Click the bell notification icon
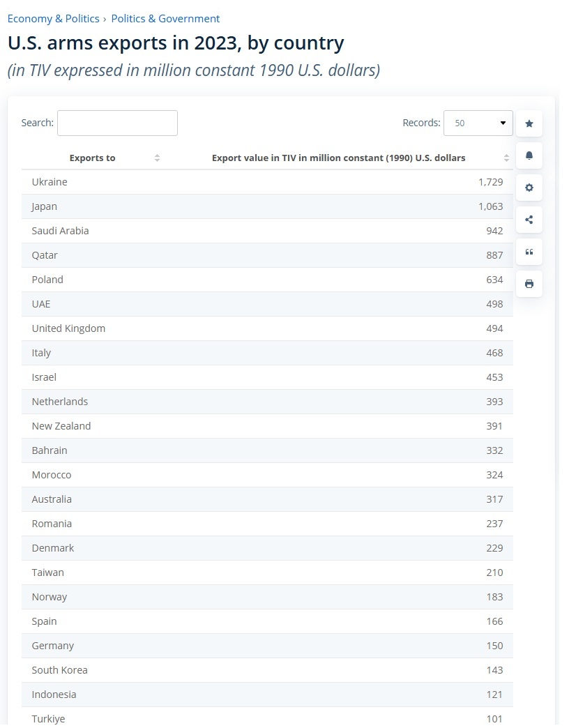This screenshot has height=728, width=569. pyautogui.click(x=529, y=156)
